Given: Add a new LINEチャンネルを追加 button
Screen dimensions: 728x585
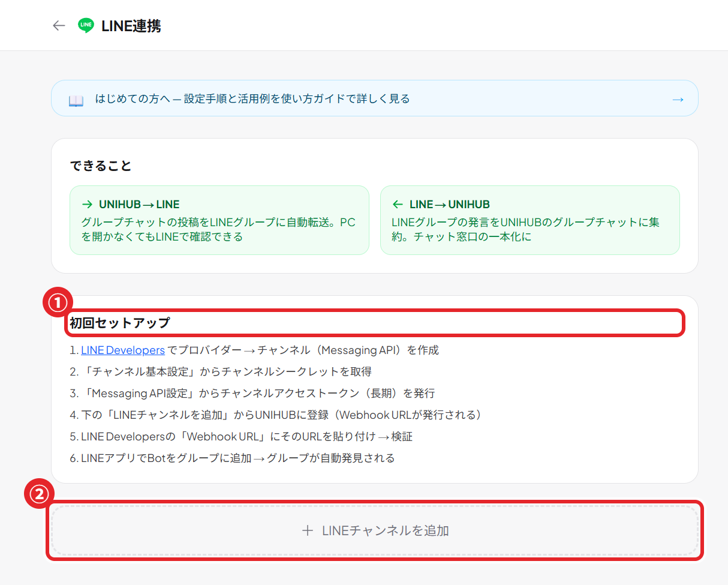Looking at the screenshot, I should click(375, 530).
